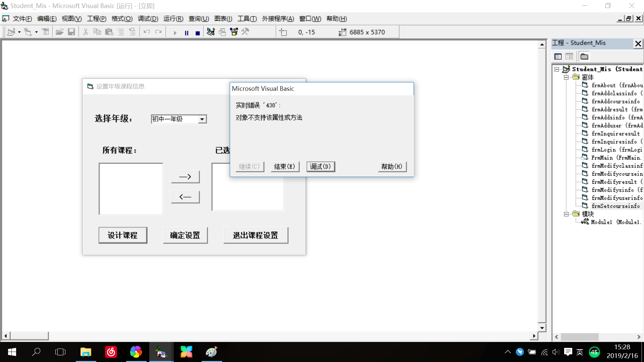Click the Save Project toolbar icon

[71, 32]
